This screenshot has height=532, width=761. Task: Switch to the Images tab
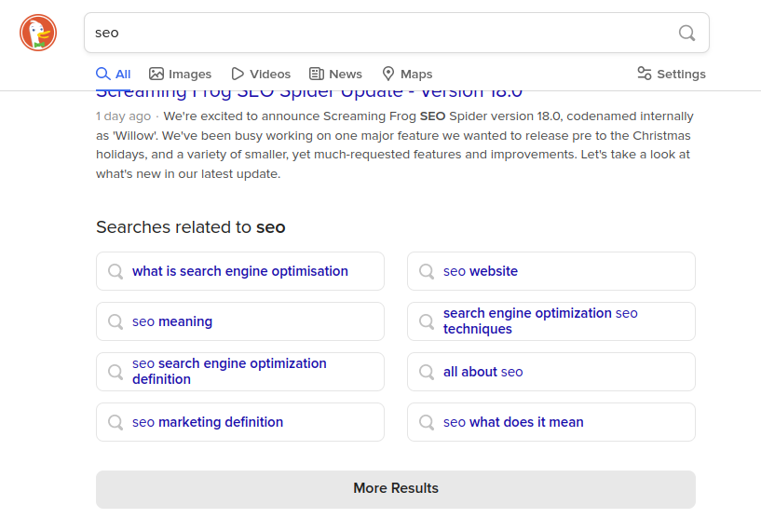pos(180,74)
